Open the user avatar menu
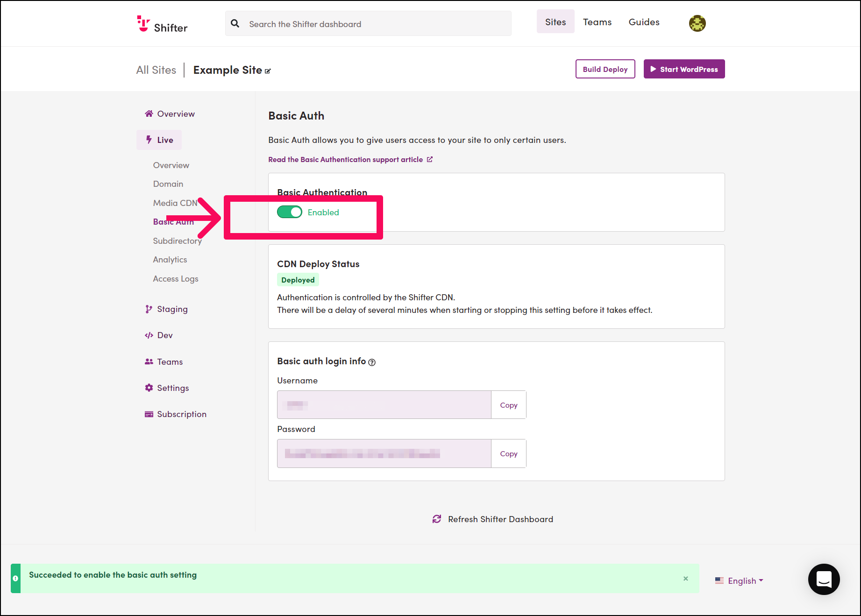 click(697, 23)
